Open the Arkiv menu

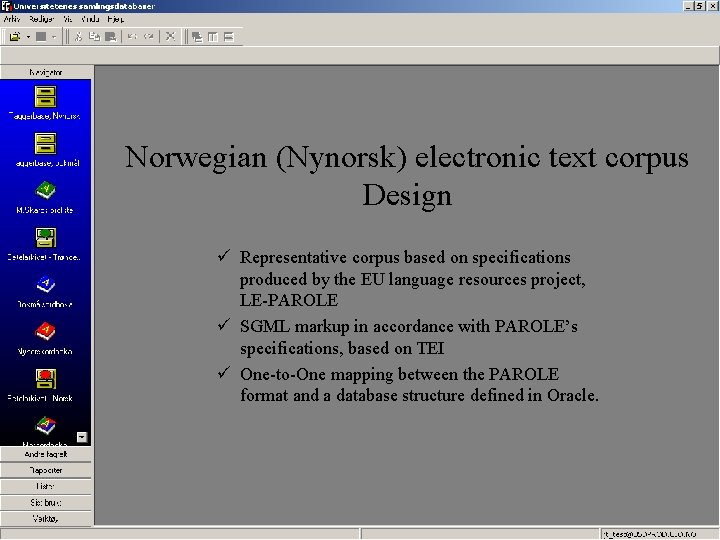[x=12, y=19]
